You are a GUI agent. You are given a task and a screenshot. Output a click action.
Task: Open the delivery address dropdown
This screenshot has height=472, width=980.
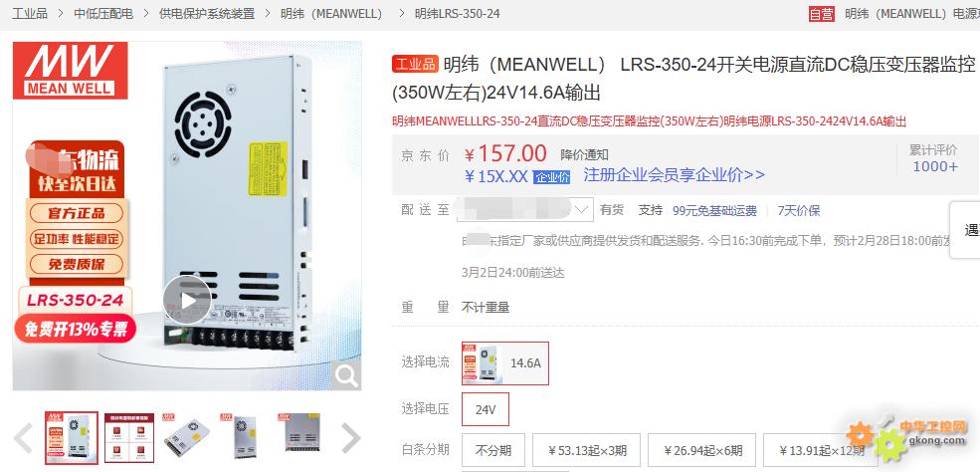tap(525, 209)
